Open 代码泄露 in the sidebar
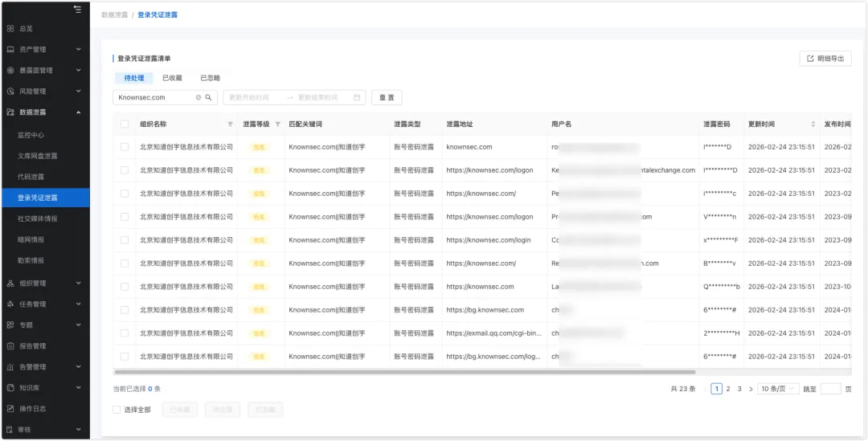The image size is (868, 441). tap(31, 177)
